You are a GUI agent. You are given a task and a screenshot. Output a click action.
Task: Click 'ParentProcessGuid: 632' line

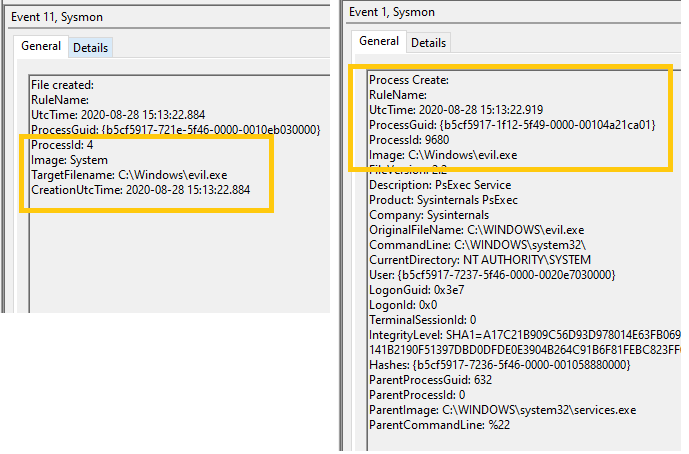[x=431, y=380]
